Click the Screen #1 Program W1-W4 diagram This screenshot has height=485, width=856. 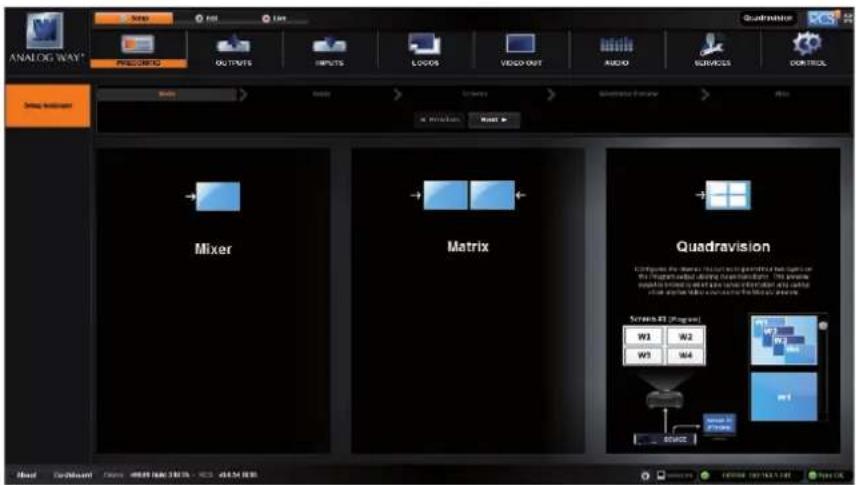click(x=664, y=346)
